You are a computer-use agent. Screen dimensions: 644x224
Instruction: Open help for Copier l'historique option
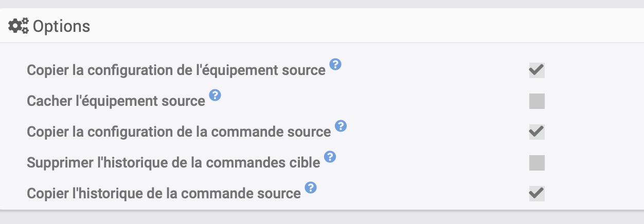(x=311, y=188)
